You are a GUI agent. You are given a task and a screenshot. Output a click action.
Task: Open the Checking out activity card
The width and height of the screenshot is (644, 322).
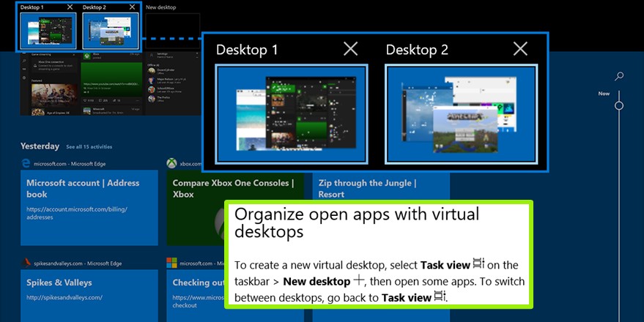point(196,296)
